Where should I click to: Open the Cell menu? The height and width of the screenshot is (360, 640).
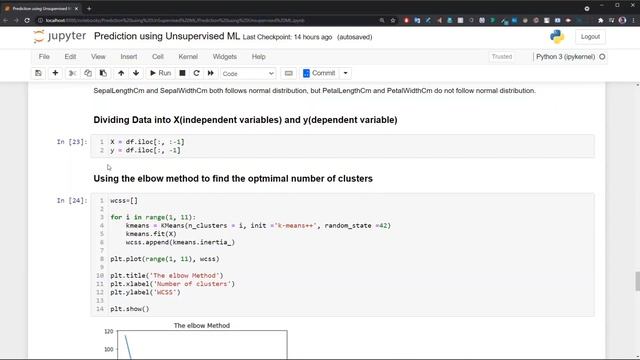pyautogui.click(x=158, y=57)
